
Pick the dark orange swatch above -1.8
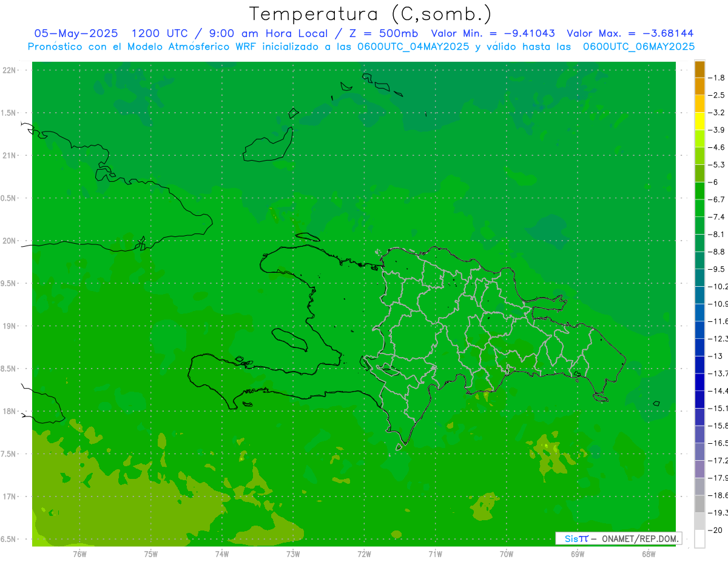(699, 69)
